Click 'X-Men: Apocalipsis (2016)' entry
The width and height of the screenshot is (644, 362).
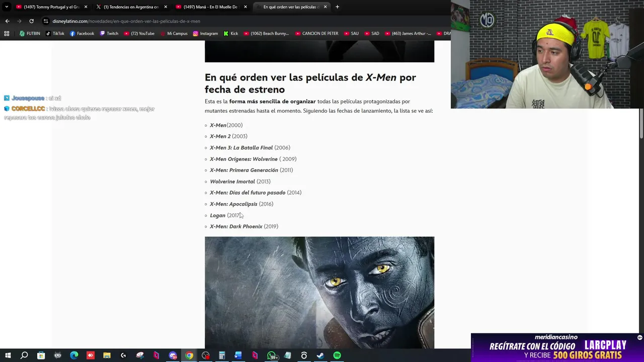click(x=242, y=204)
